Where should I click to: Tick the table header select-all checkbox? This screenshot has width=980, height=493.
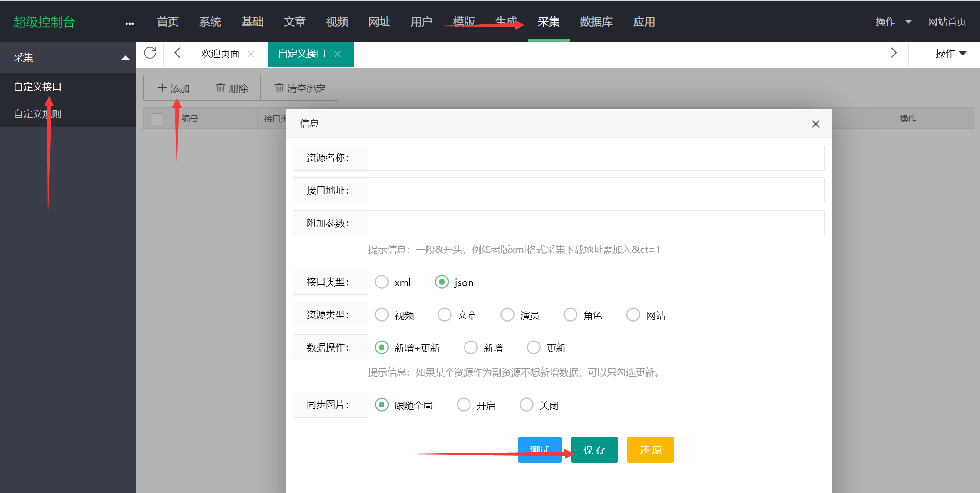point(157,119)
